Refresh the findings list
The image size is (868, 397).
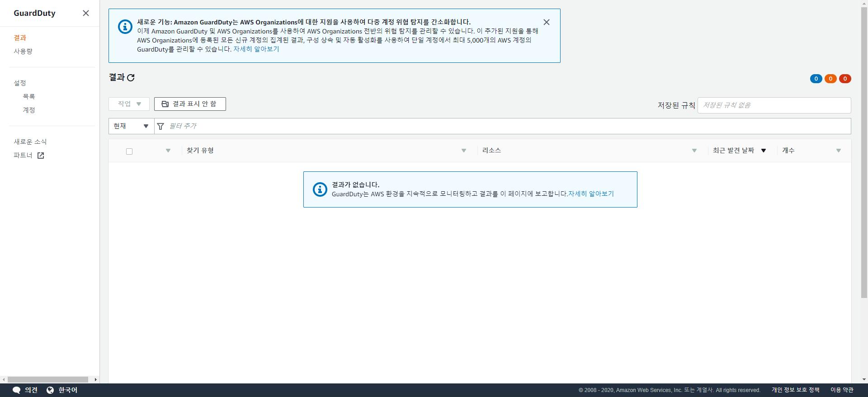[x=131, y=78]
